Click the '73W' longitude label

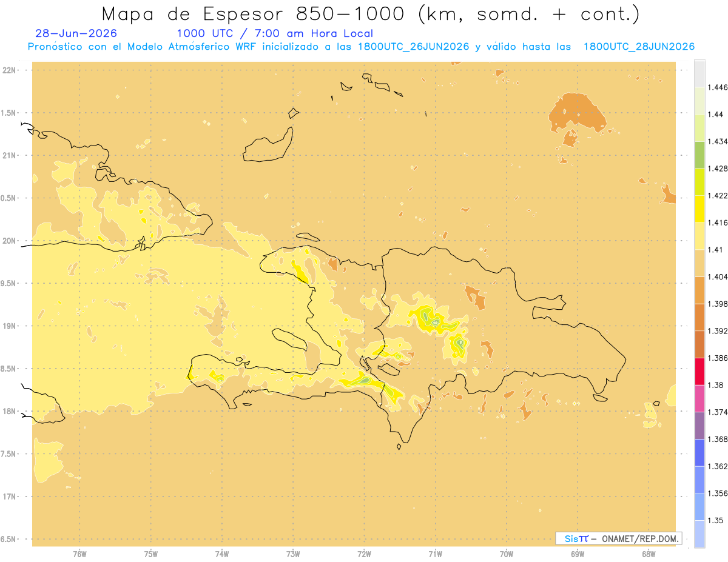[x=293, y=554]
